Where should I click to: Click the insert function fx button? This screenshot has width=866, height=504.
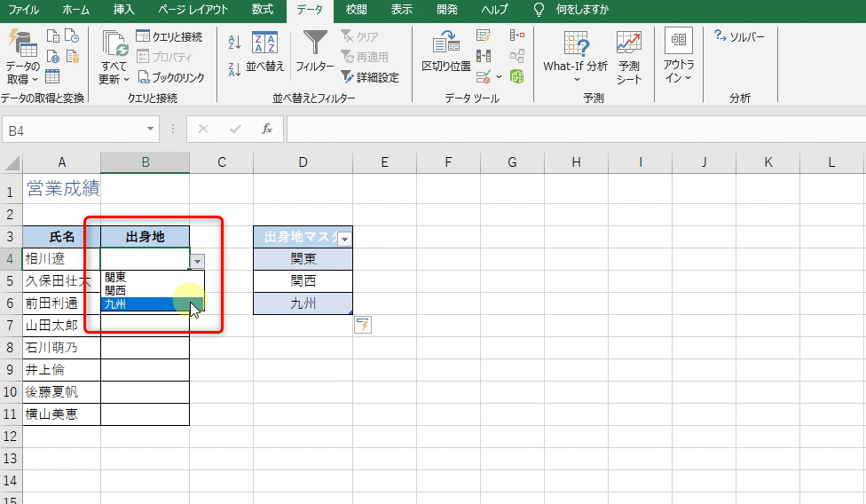coord(266,130)
